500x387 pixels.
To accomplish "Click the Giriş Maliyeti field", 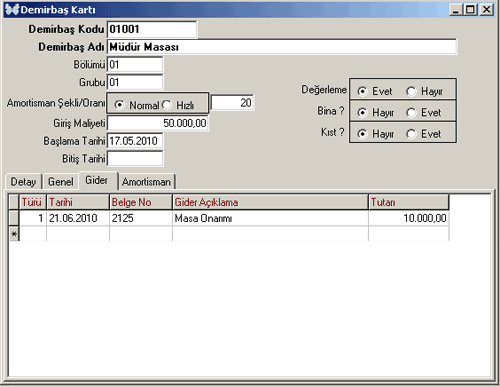I will tap(158, 123).
